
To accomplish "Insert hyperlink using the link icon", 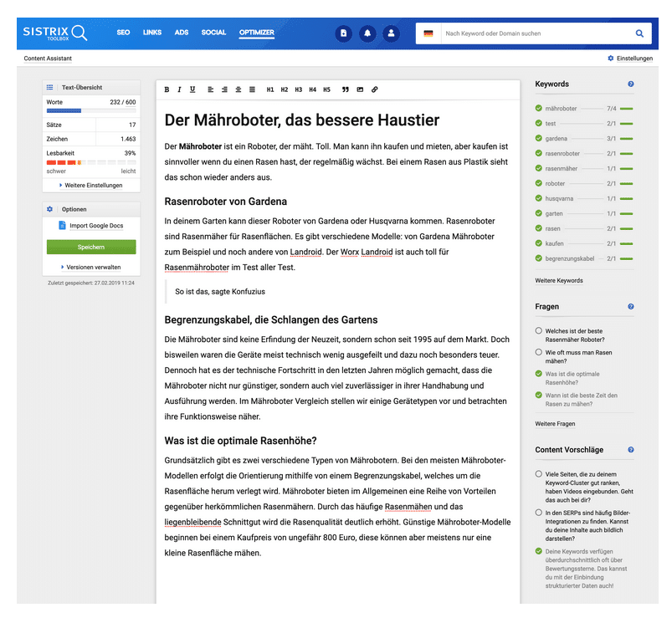I will coord(375,89).
